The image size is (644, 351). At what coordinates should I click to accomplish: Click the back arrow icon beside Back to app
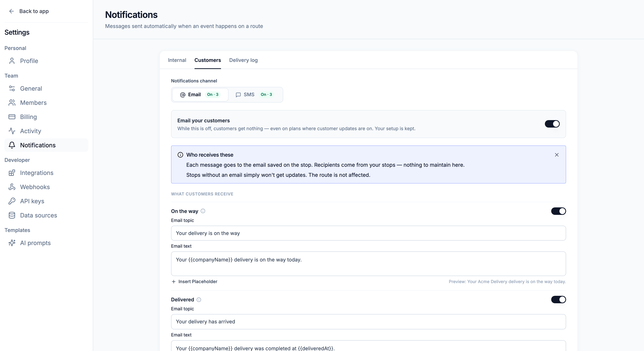click(x=12, y=11)
